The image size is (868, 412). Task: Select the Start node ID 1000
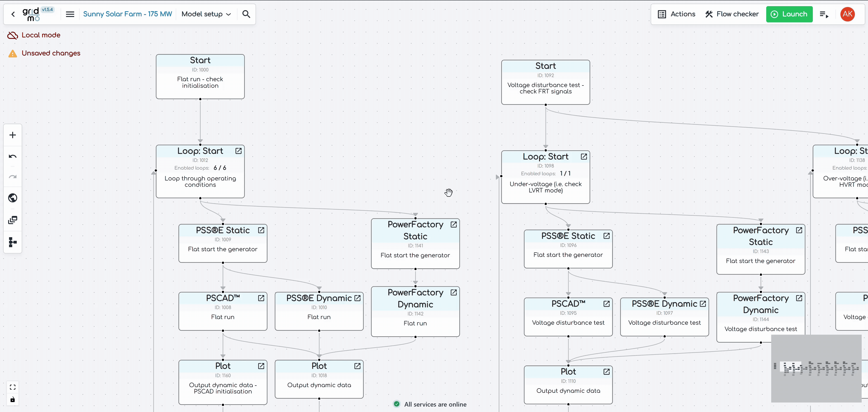[200, 76]
